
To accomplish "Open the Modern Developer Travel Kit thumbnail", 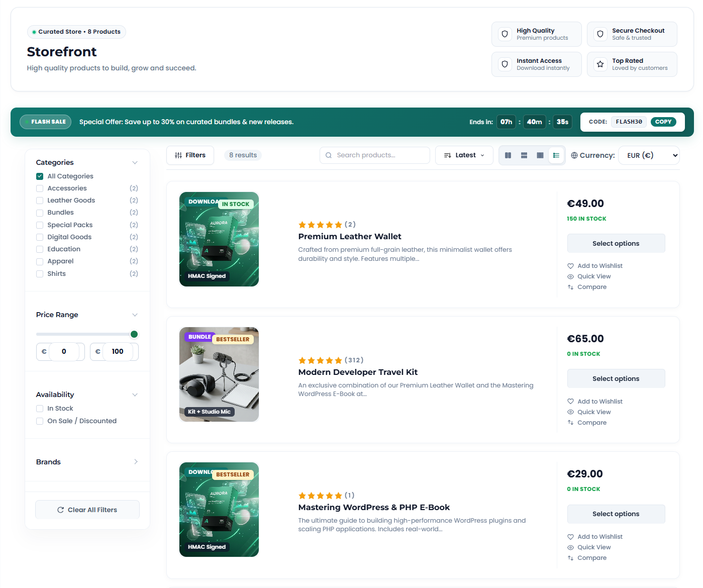I will pos(219,374).
